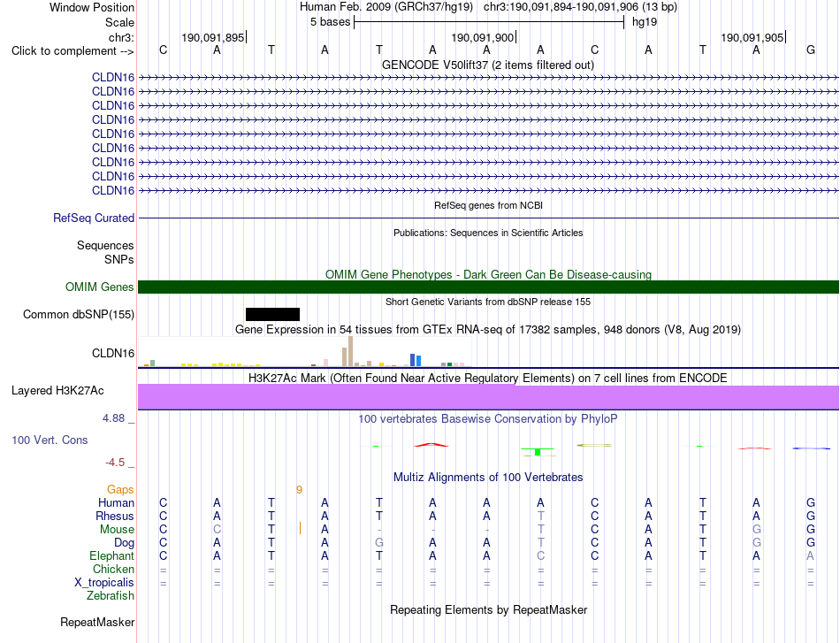
Task: Click the orange gap marker in Mouse row
Action: (300, 529)
